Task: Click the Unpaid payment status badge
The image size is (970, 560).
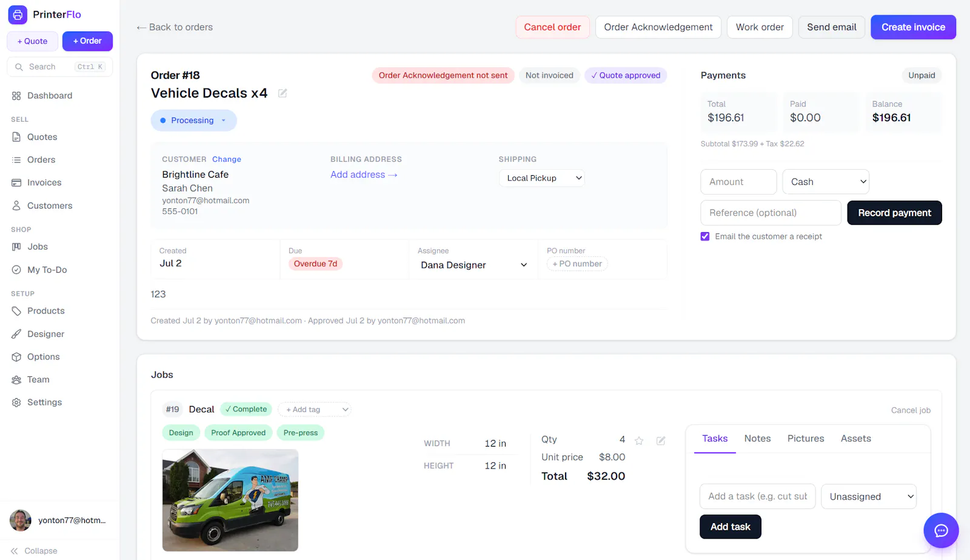Action: 921,75
